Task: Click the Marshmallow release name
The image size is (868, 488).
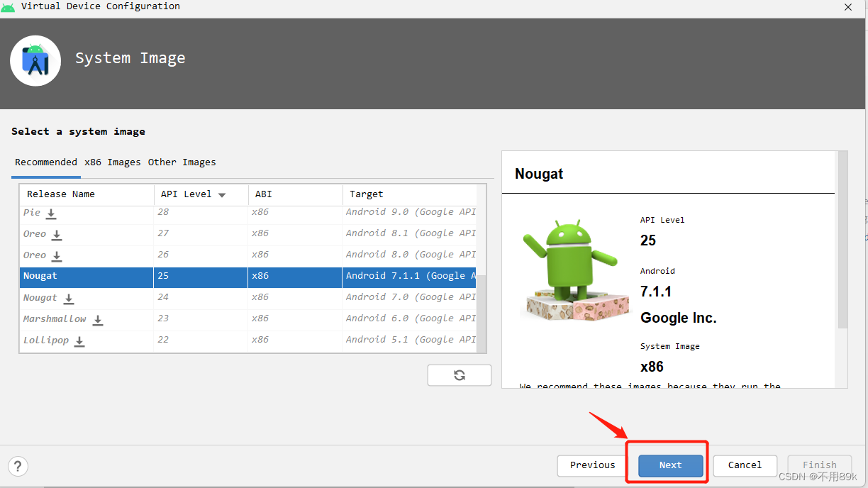Action: click(55, 319)
